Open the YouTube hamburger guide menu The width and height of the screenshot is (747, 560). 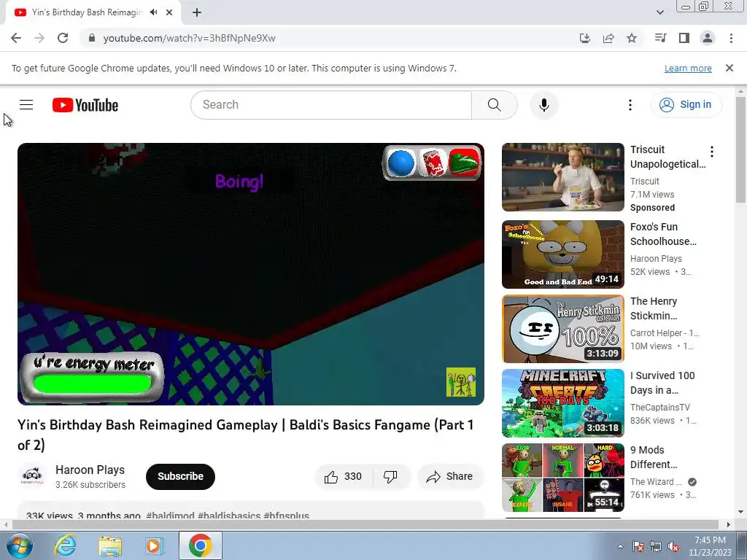coord(26,105)
